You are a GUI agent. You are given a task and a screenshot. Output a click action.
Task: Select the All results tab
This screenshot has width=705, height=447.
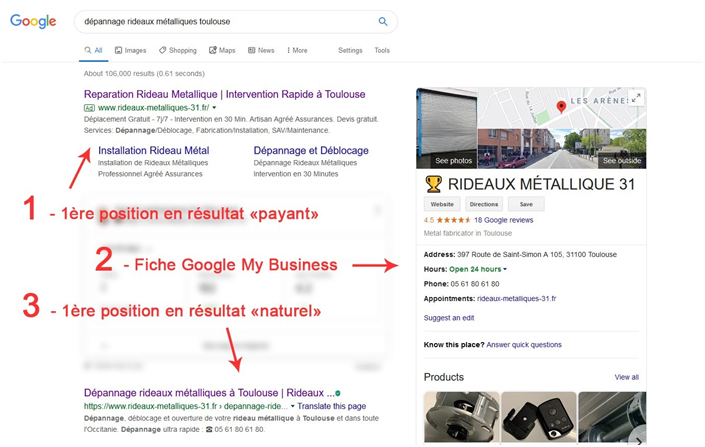[x=94, y=50]
